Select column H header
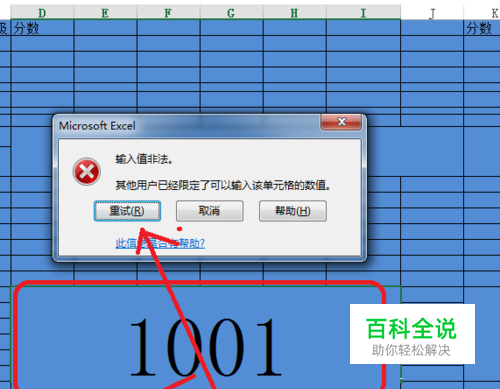The width and height of the screenshot is (500, 389). click(294, 13)
